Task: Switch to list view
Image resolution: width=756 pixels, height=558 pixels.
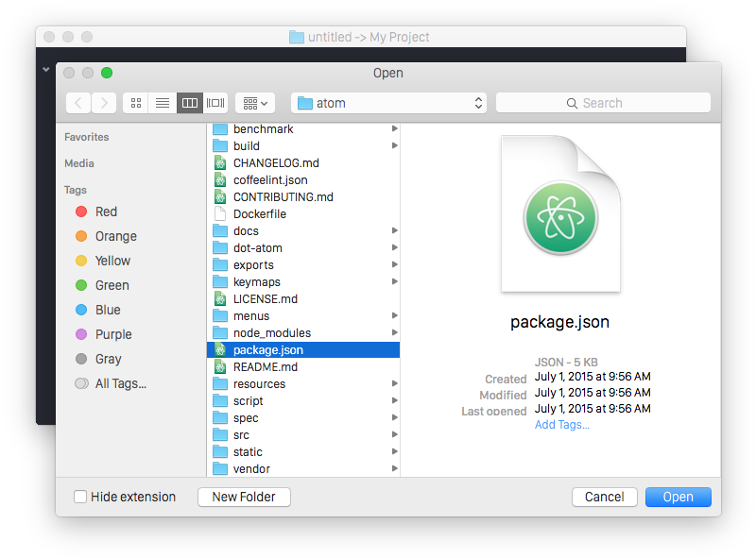Action: click(163, 103)
